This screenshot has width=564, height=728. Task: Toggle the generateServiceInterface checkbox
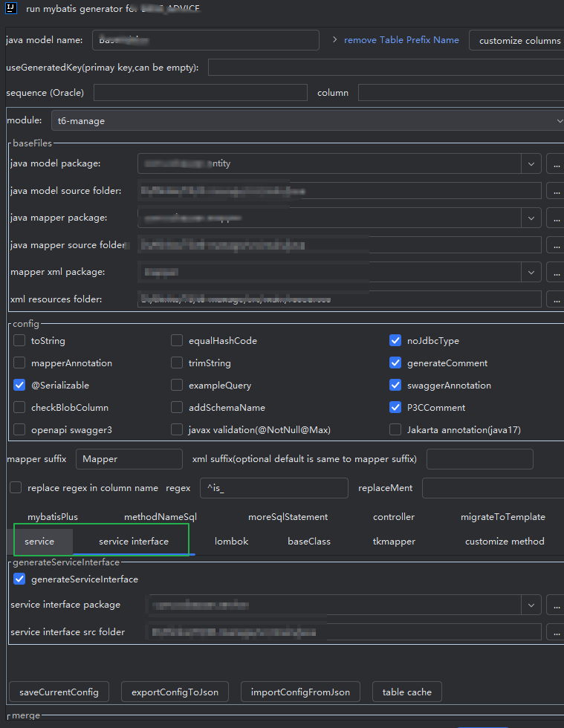click(x=19, y=579)
